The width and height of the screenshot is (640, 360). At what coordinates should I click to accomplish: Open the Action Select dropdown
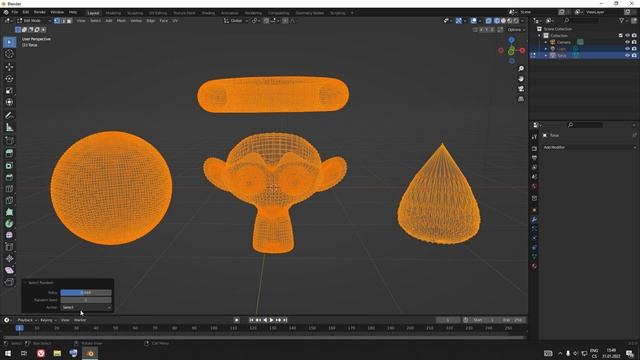click(x=86, y=307)
